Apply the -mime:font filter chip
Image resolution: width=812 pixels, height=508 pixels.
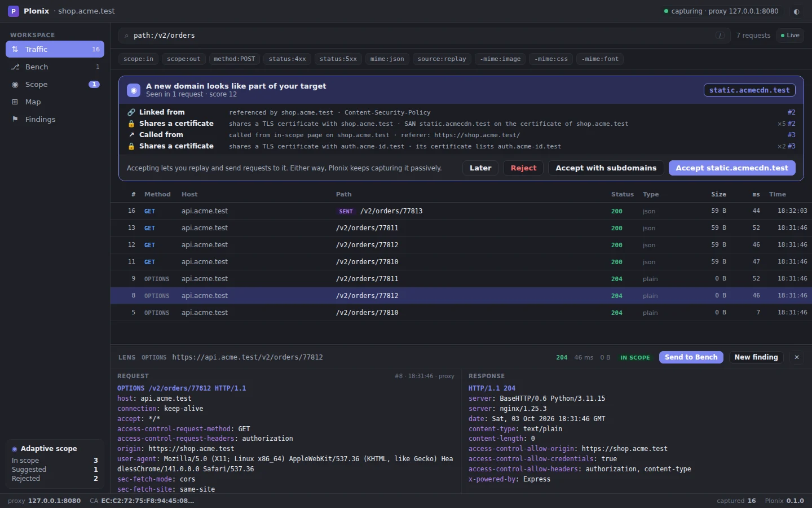coord(600,59)
